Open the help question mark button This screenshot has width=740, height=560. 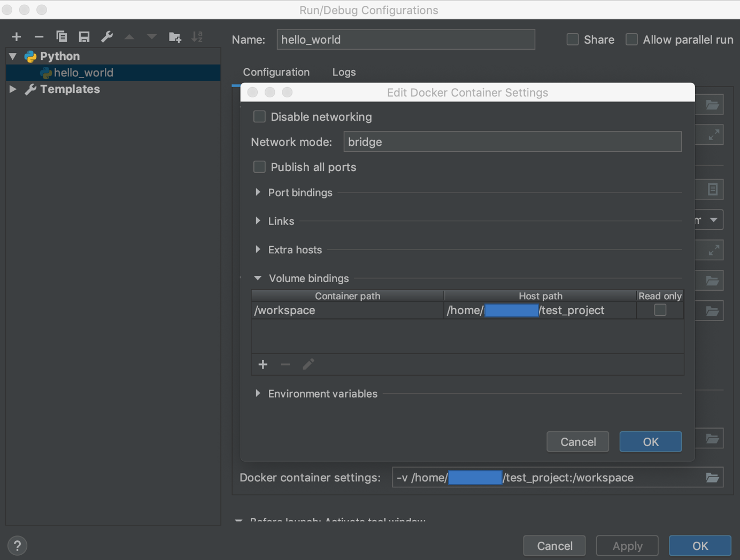[x=17, y=546]
